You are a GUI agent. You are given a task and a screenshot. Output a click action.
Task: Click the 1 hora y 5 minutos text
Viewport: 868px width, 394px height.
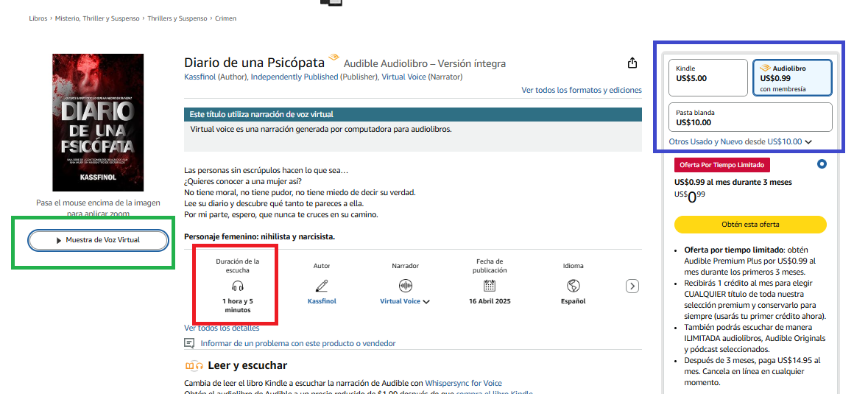coord(238,306)
